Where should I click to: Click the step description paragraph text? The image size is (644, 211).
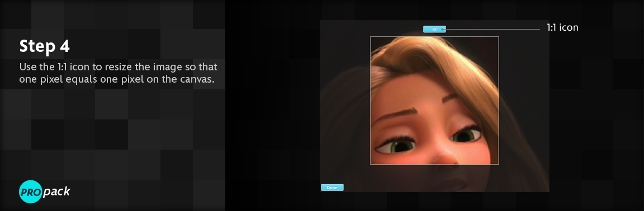[x=119, y=73]
